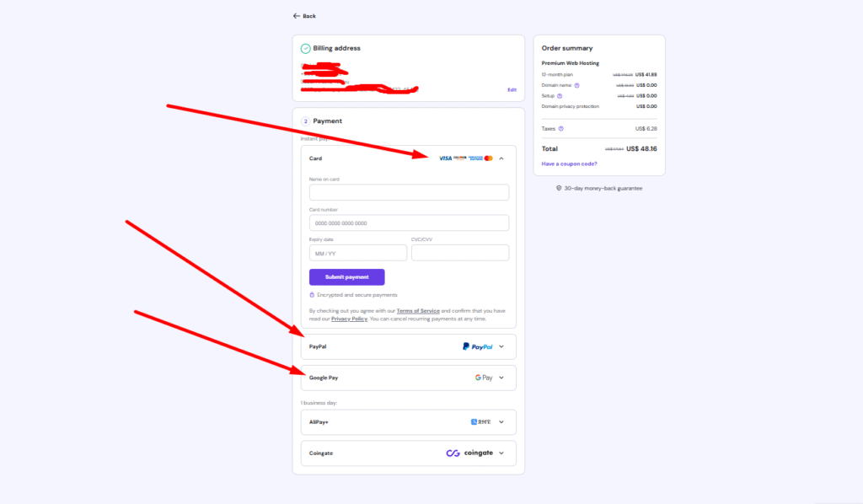Click the Card number input field
863x504 pixels.
[409, 223]
